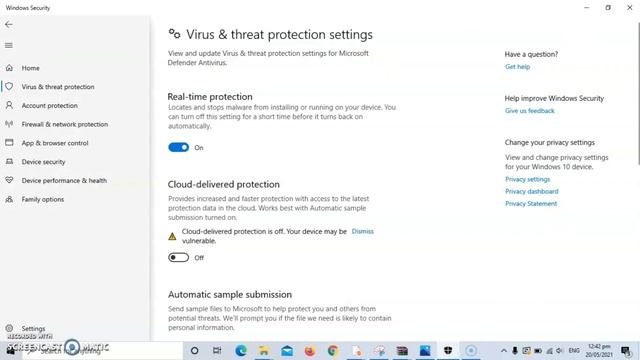This screenshot has width=640, height=360.
Task: Open the Settings gear icon in sidebar
Action: tap(9, 328)
